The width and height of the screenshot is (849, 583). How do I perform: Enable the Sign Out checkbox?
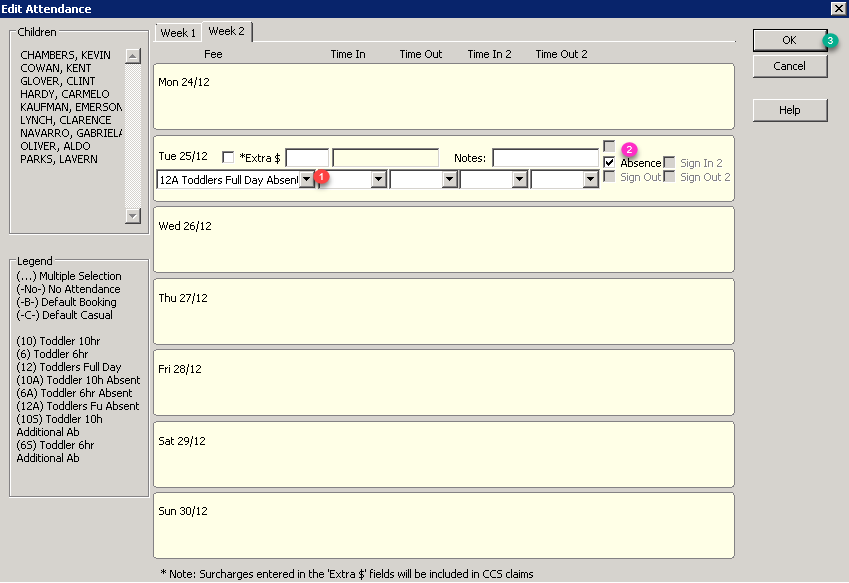(609, 177)
